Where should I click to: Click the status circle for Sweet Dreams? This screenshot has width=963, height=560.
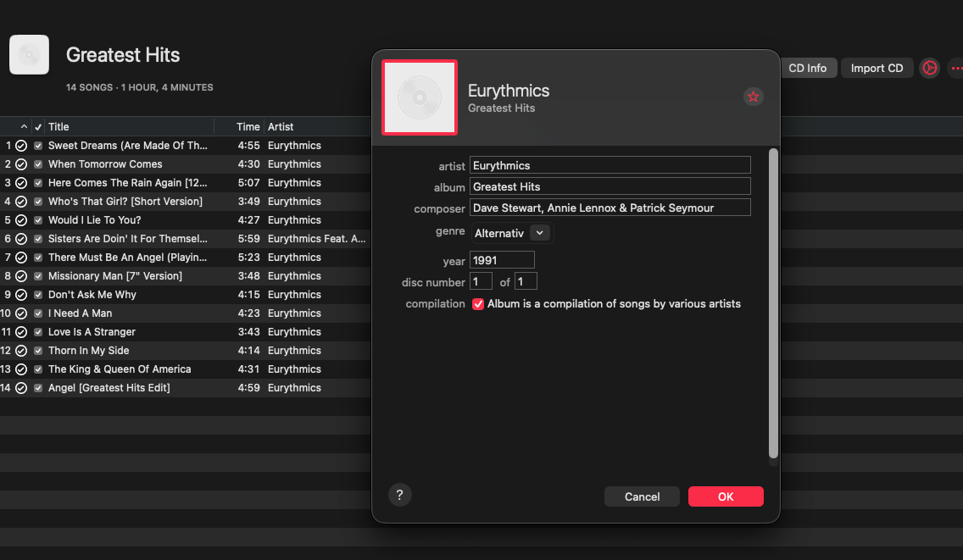[21, 146]
